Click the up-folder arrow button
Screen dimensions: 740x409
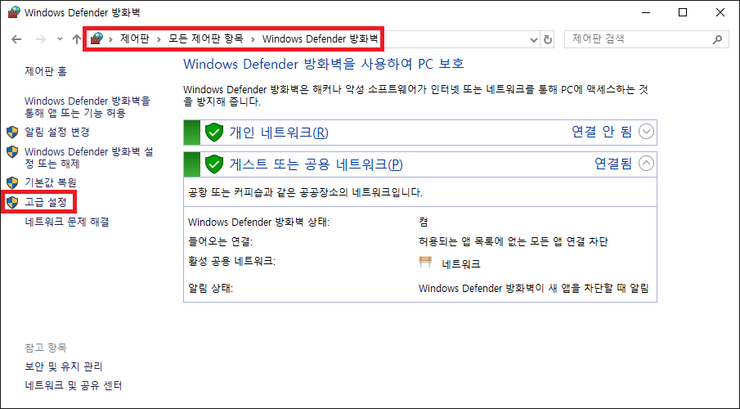(77, 39)
